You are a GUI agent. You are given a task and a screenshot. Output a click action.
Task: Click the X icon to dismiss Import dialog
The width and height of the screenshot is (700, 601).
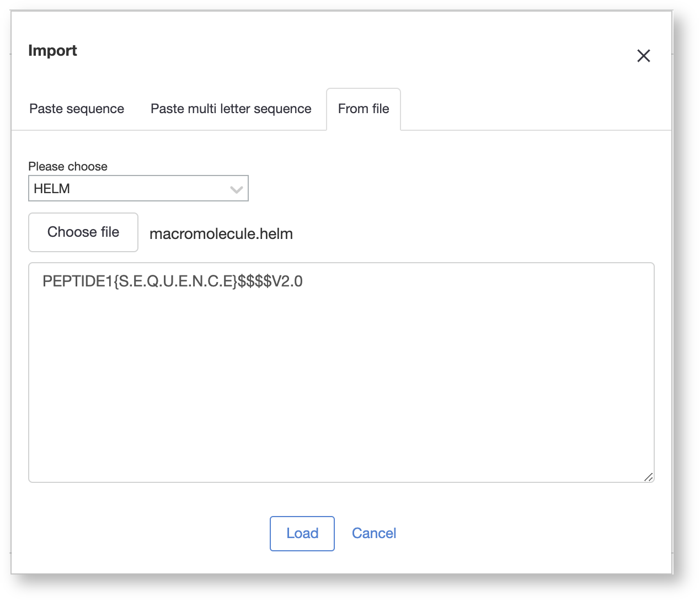644,56
